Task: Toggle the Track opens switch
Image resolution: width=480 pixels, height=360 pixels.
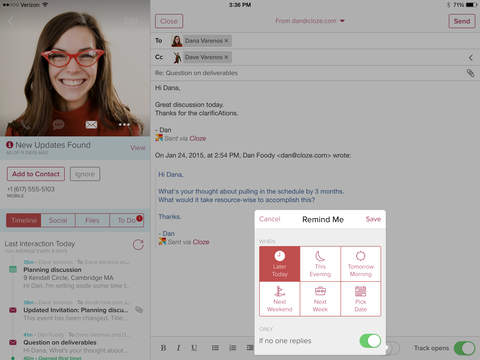Action: pyautogui.click(x=464, y=348)
